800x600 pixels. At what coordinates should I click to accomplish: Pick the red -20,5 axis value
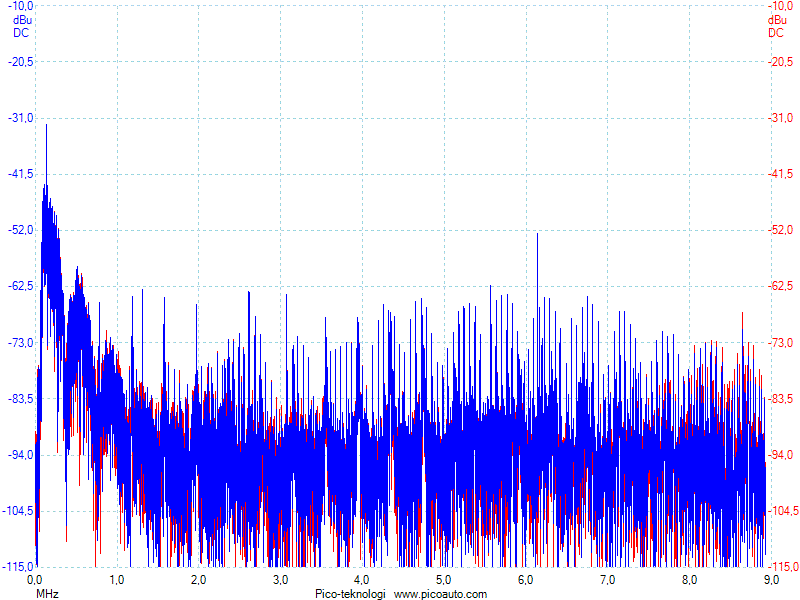[781, 62]
